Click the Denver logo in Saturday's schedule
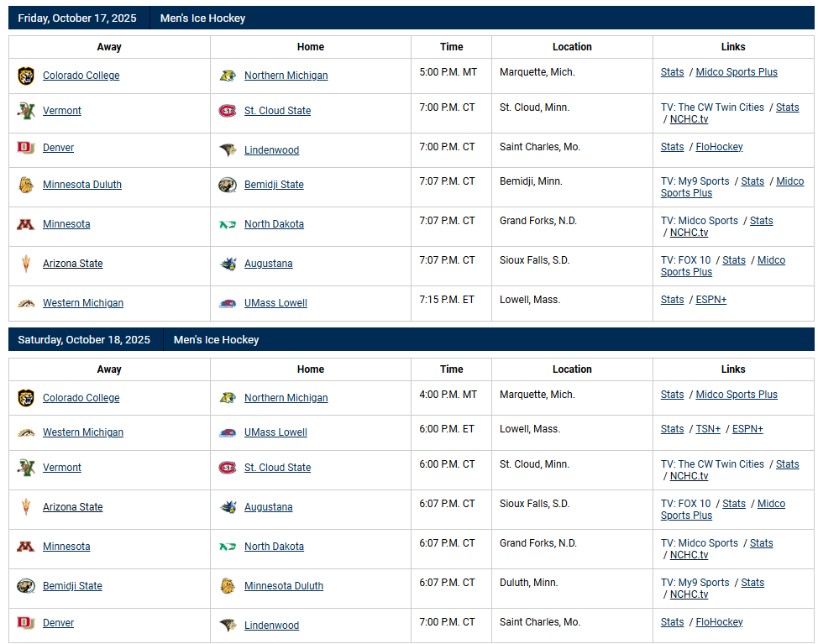 point(26,622)
